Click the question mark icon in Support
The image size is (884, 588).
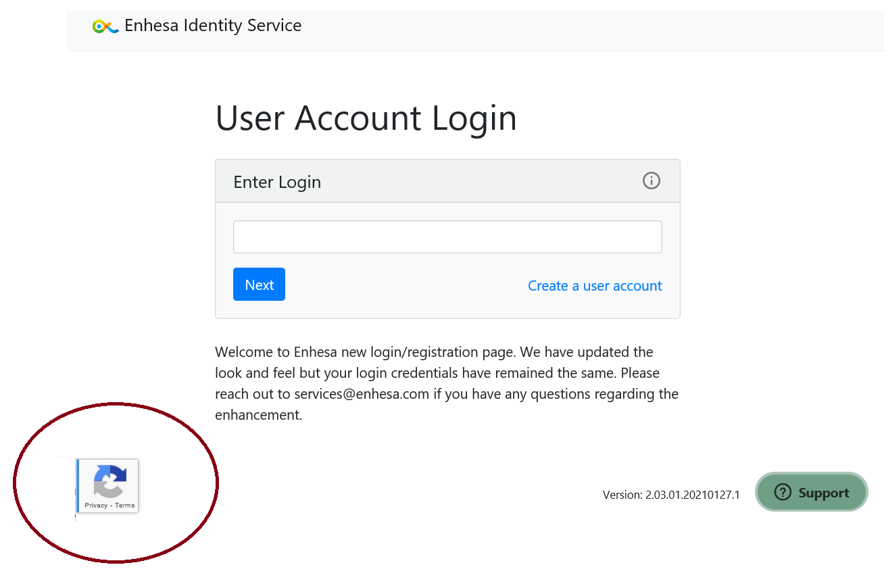click(783, 492)
